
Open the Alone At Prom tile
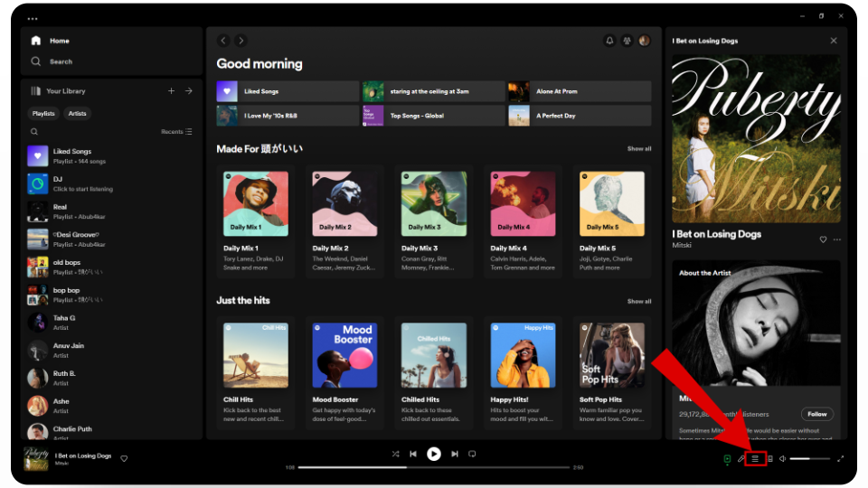580,91
